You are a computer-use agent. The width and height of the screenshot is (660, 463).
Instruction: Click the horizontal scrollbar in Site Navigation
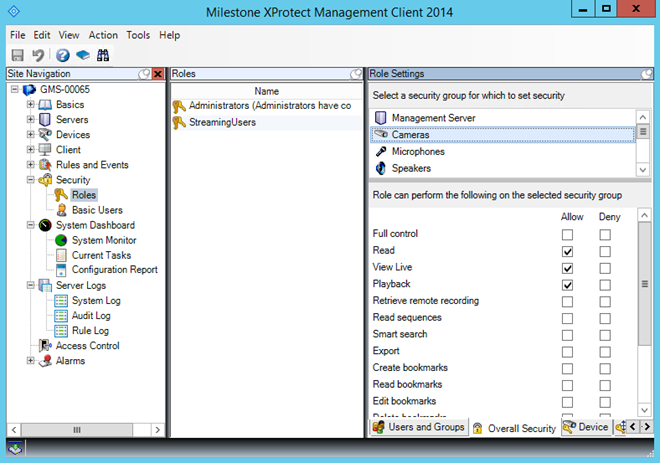[x=76, y=430]
